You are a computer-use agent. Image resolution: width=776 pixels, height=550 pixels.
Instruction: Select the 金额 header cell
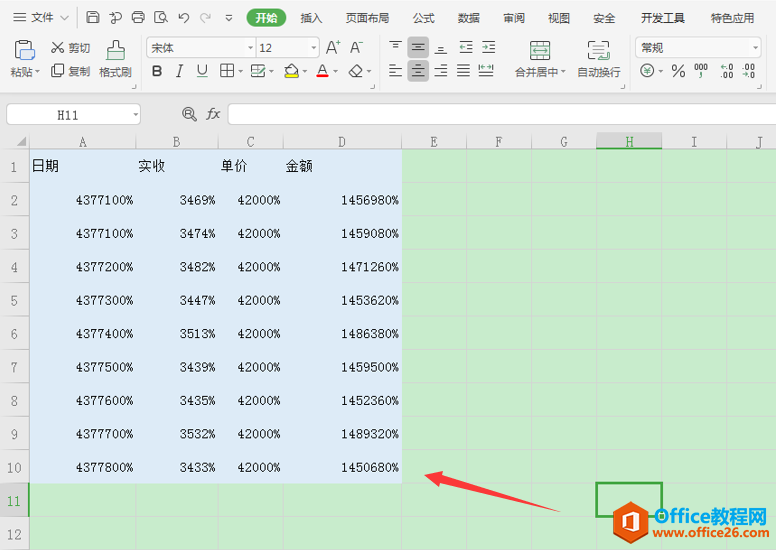pyautogui.click(x=342, y=166)
